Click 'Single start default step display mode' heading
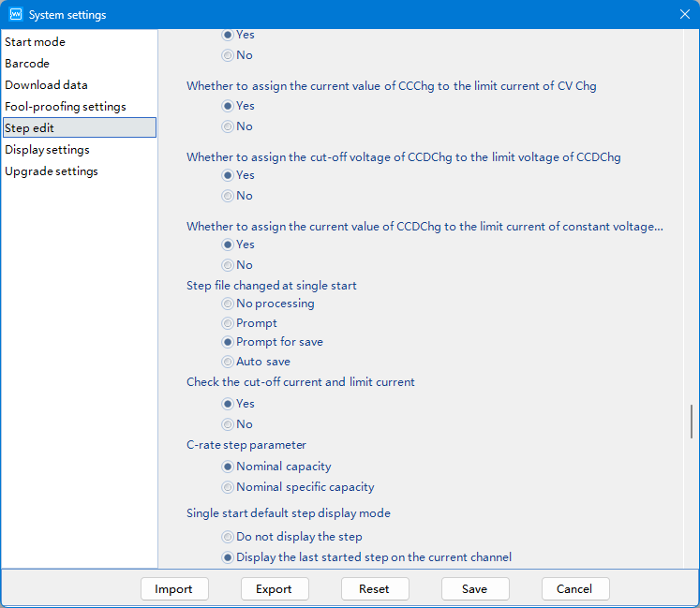Viewport: 700px width, 608px height. coord(289,513)
